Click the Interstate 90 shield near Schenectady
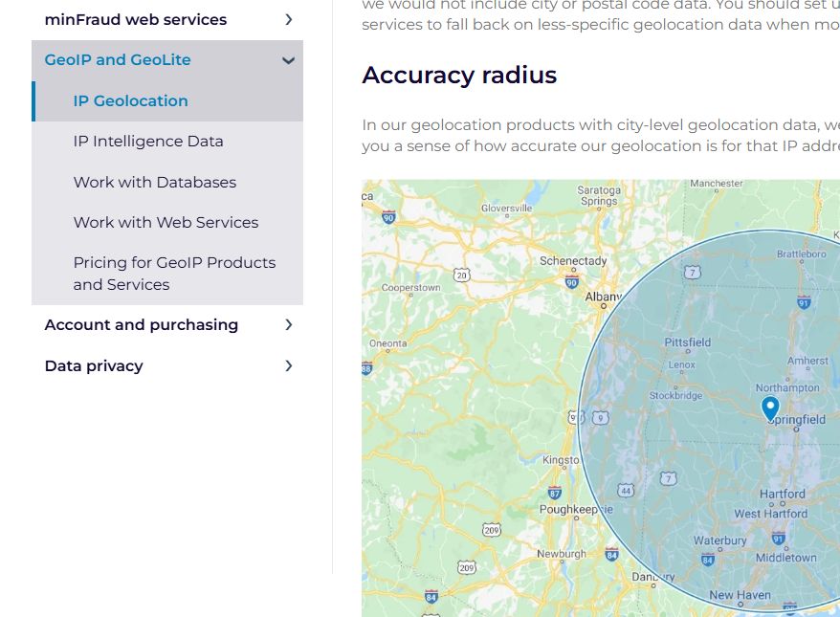The height and width of the screenshot is (617, 840). point(571,282)
